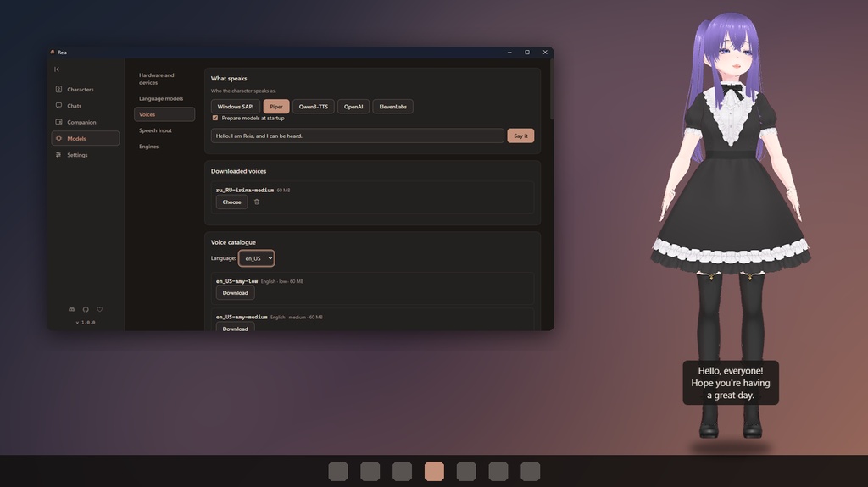868x487 pixels.
Task: Click the 'Voice catalogue' heading
Action: (233, 242)
